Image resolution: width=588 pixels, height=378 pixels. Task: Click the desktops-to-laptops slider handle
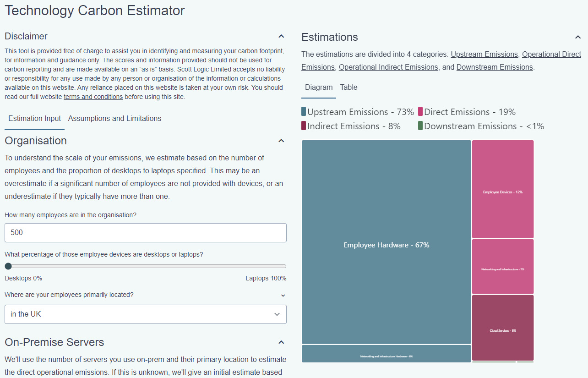8,266
